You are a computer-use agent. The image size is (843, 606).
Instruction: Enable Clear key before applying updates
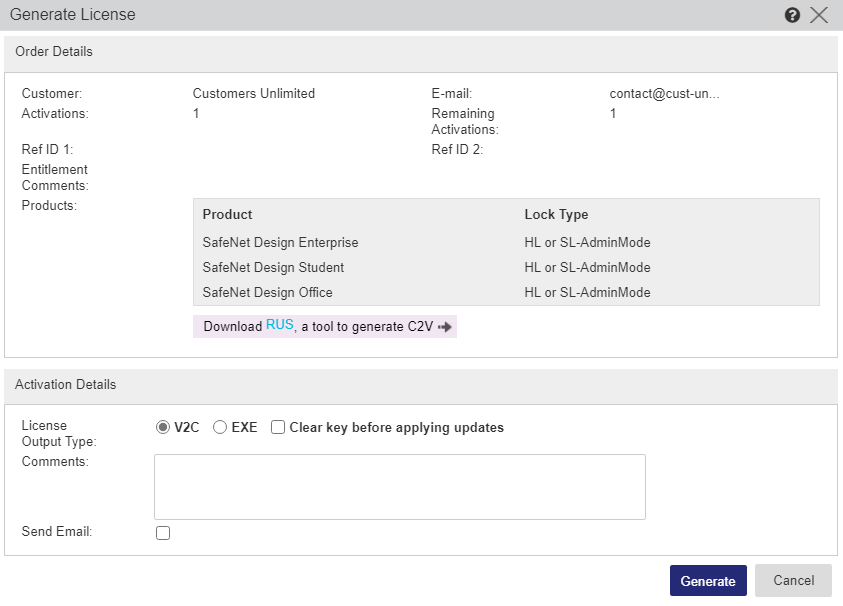(x=277, y=427)
